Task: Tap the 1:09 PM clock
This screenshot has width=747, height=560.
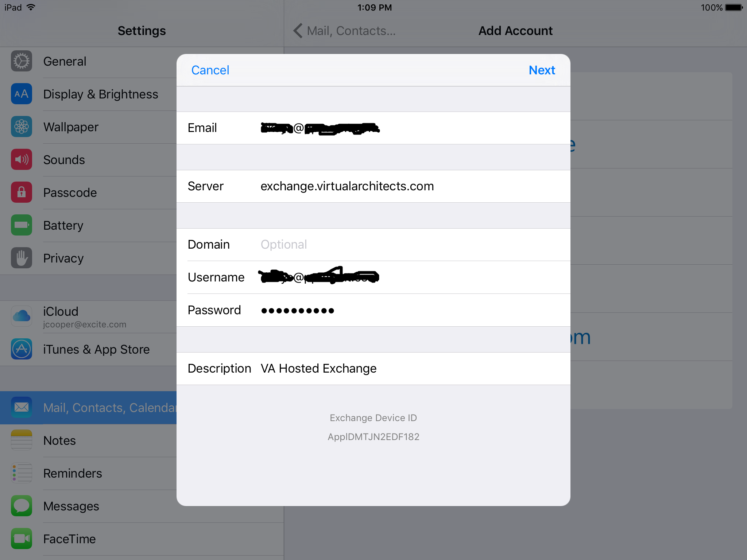Action: (x=374, y=7)
